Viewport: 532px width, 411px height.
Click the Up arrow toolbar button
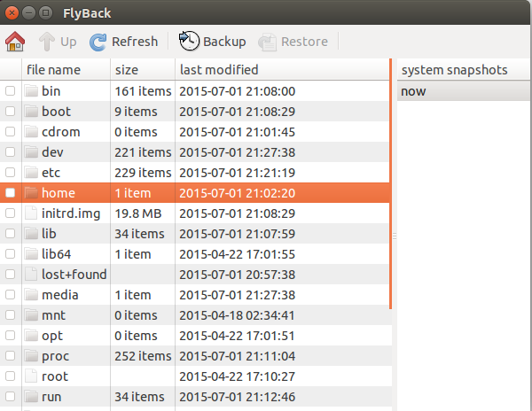(58, 42)
